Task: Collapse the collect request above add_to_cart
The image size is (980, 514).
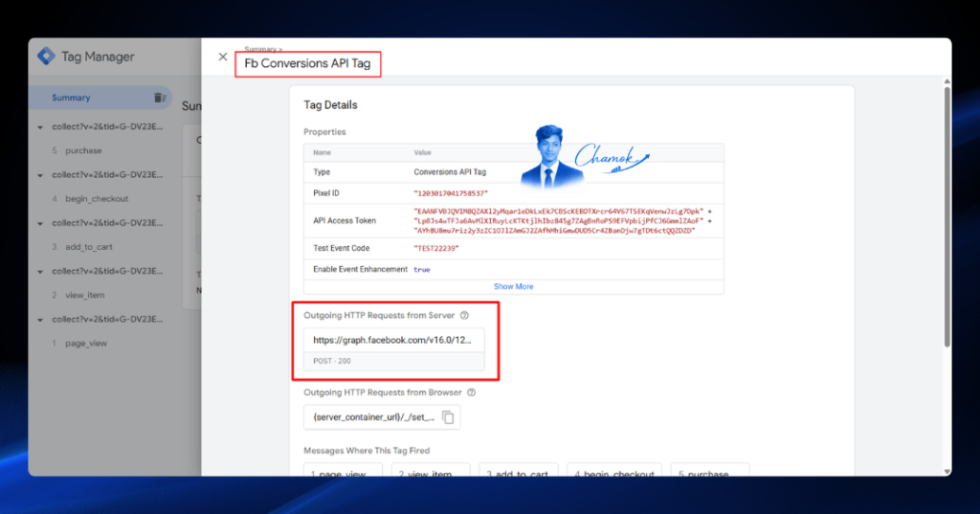Action: click(40, 223)
